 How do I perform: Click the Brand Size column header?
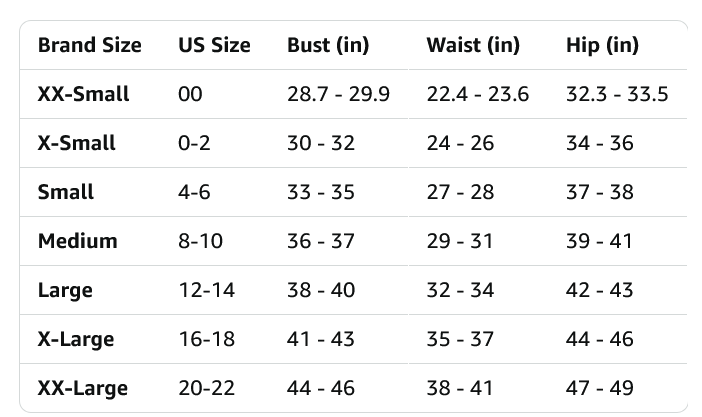89,45
